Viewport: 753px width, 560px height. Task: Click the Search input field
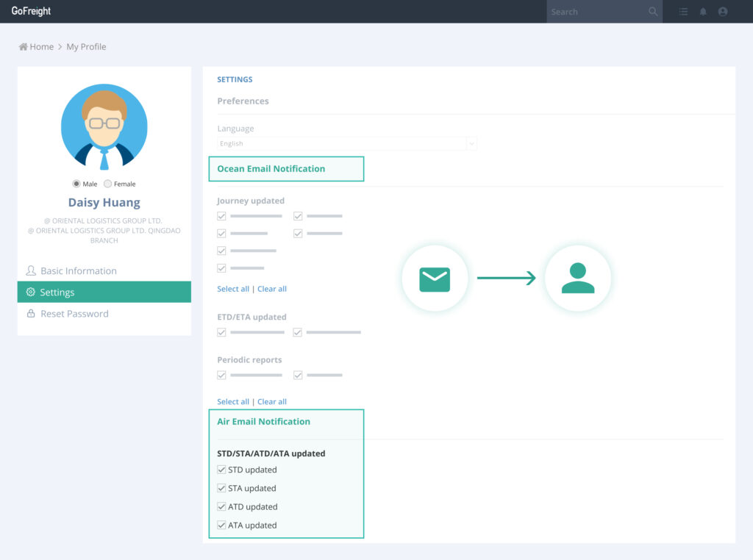596,12
